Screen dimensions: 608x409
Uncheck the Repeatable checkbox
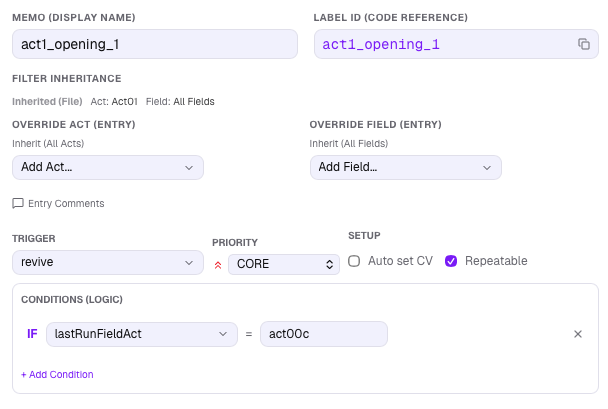tap(451, 261)
